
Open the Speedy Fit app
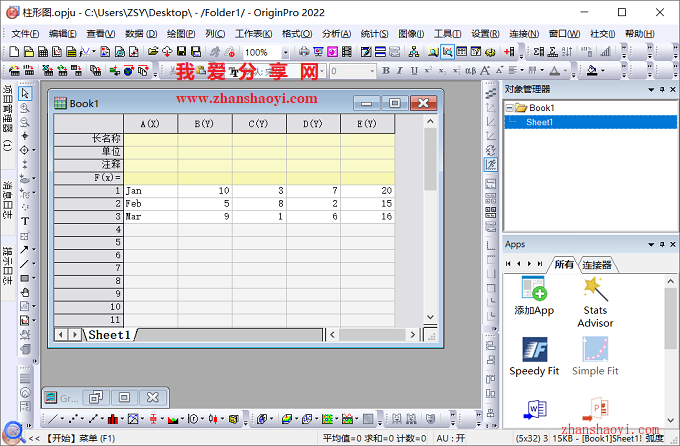click(x=534, y=356)
